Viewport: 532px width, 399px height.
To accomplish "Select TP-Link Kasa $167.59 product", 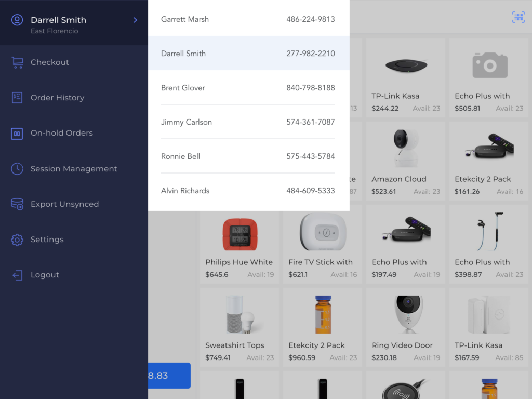I will (488, 327).
